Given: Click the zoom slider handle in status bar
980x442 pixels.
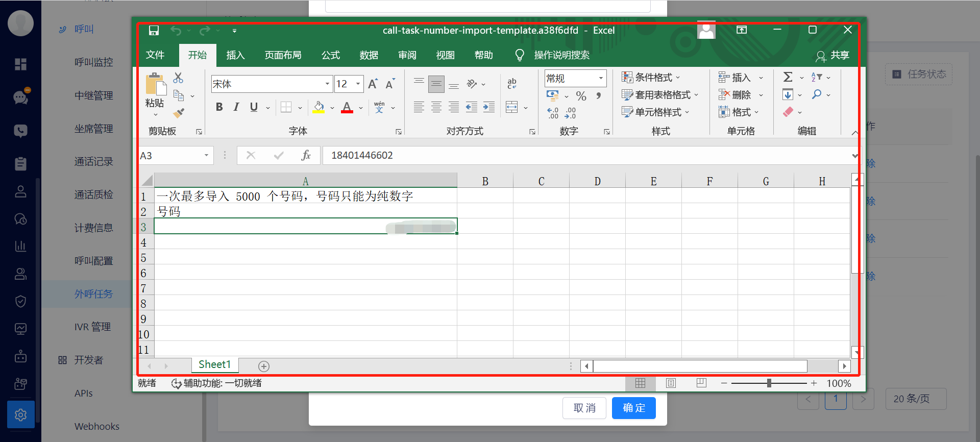Looking at the screenshot, I should pyautogui.click(x=769, y=383).
